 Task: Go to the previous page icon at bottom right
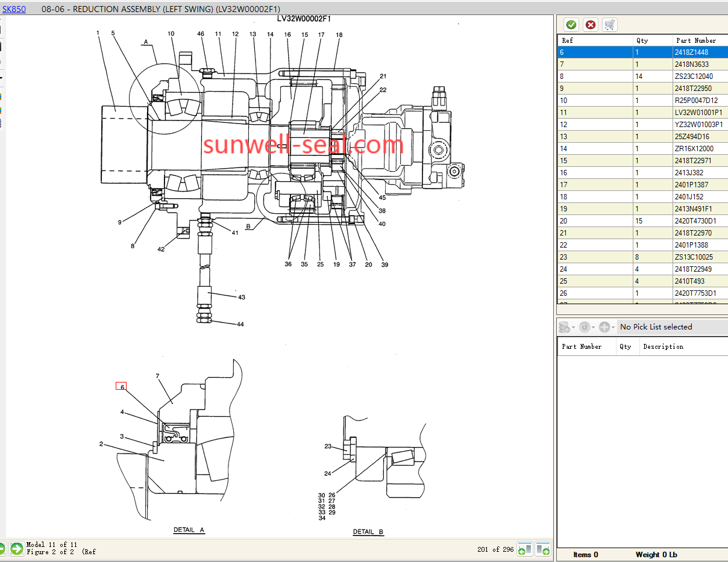click(x=525, y=549)
